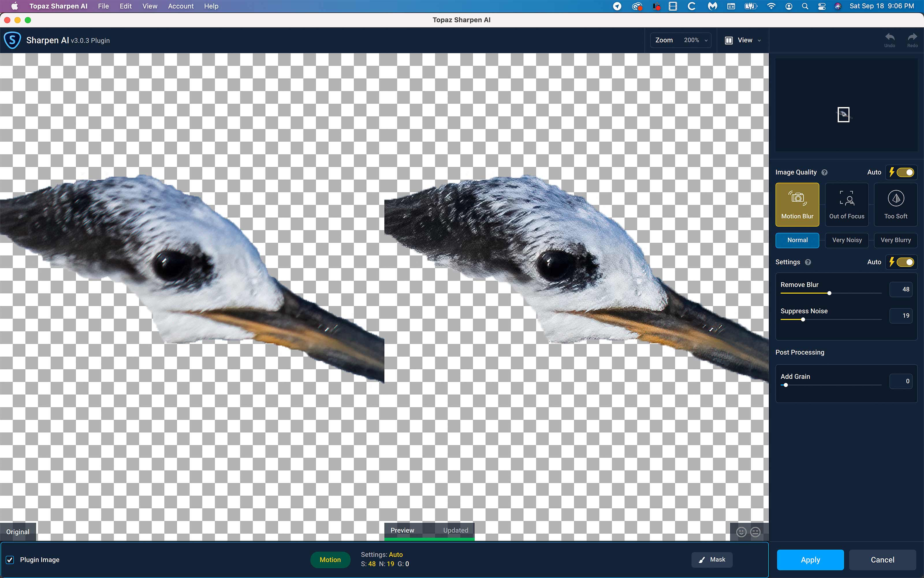This screenshot has width=924, height=578.
Task: Click the Malwarebytes M menu bar icon
Action: 712,6
